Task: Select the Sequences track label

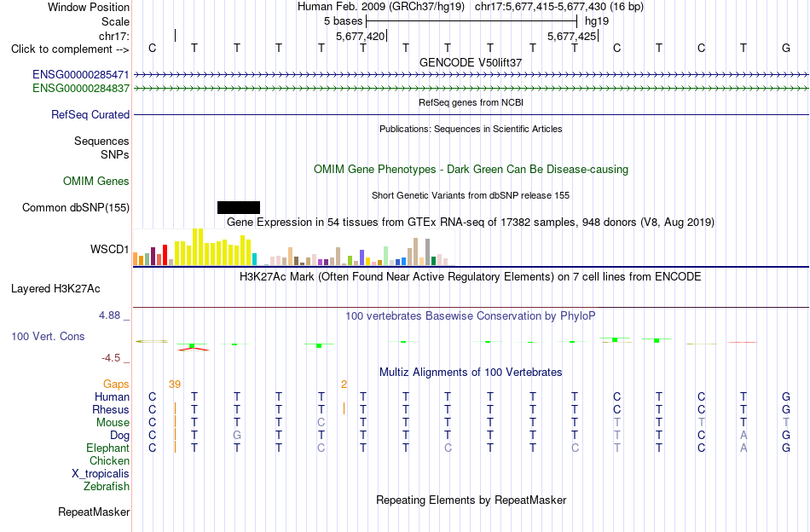Action: point(101,141)
